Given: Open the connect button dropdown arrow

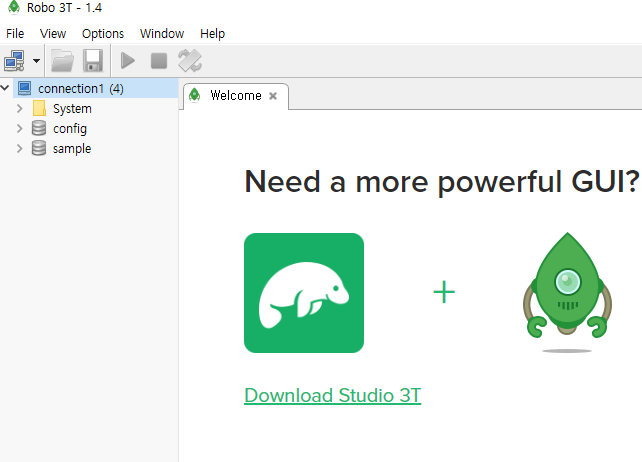Looking at the screenshot, I should point(36,61).
